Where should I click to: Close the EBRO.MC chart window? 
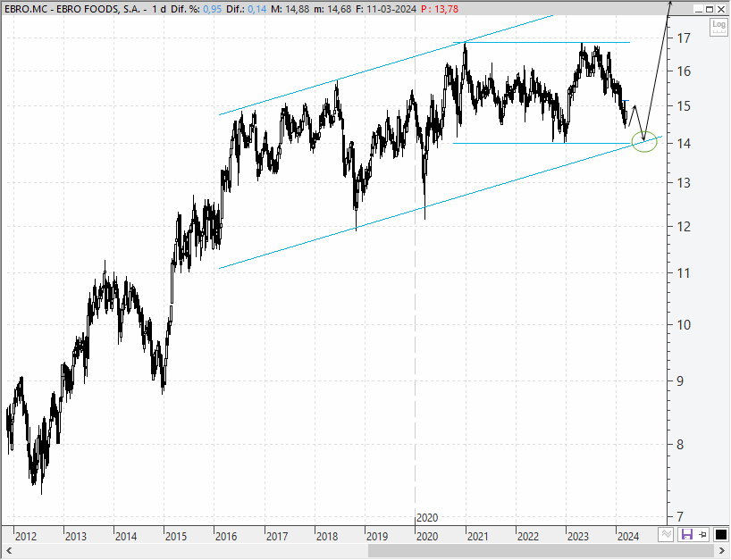coord(720,9)
